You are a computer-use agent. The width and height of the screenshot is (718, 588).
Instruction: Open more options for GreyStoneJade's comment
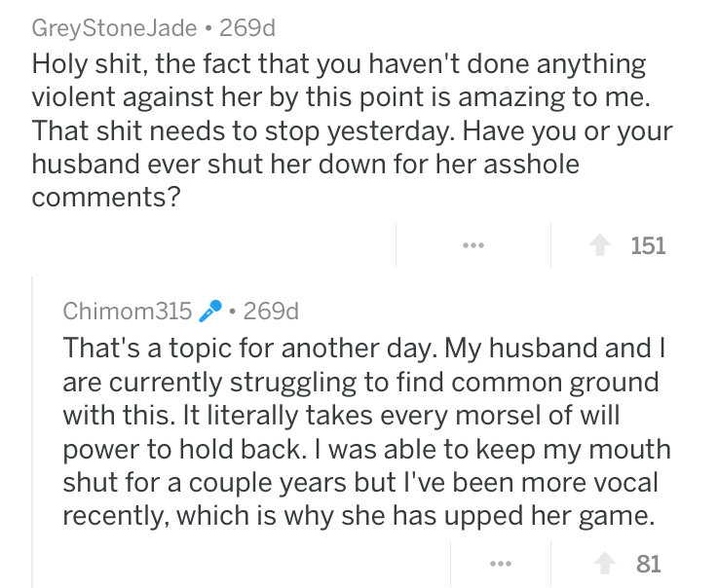coord(473,245)
